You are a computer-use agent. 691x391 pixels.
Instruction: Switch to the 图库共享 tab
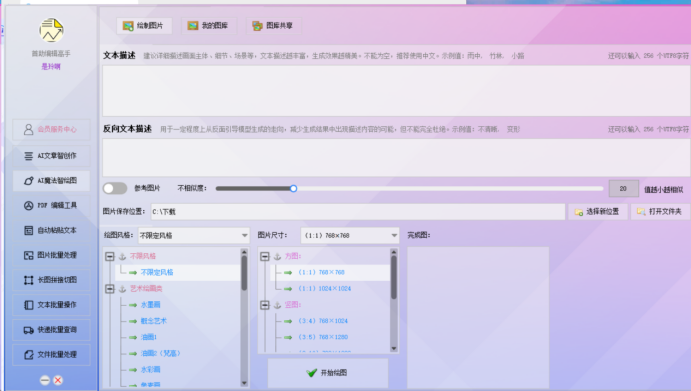click(273, 26)
